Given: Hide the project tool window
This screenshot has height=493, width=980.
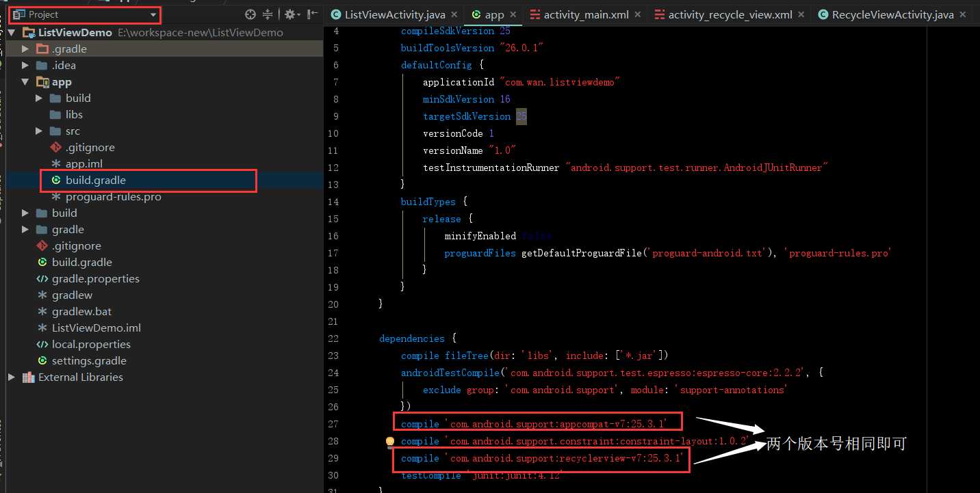Looking at the screenshot, I should click(x=312, y=14).
